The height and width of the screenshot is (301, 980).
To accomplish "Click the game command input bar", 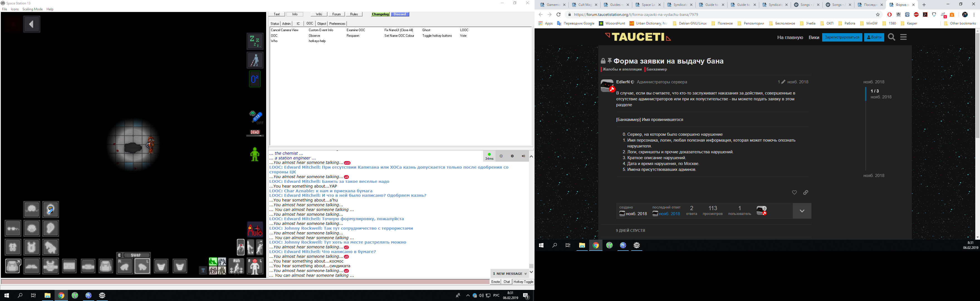I will (245, 282).
